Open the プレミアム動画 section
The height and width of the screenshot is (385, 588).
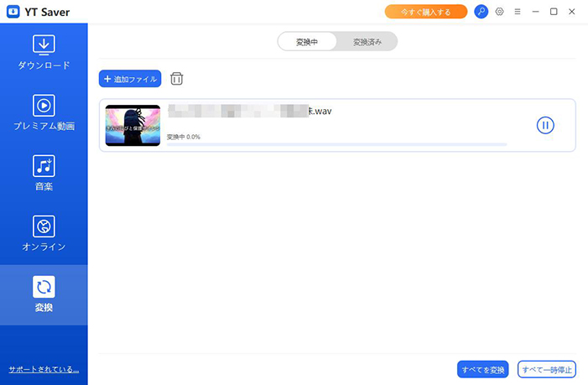(x=44, y=113)
